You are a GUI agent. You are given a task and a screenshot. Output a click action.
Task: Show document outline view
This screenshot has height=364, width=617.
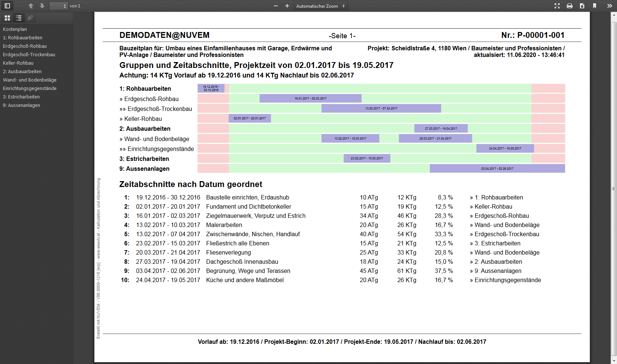(19, 18)
